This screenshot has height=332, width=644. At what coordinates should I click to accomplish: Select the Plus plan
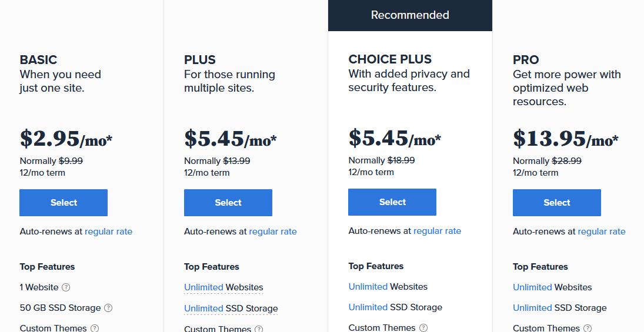pos(228,203)
